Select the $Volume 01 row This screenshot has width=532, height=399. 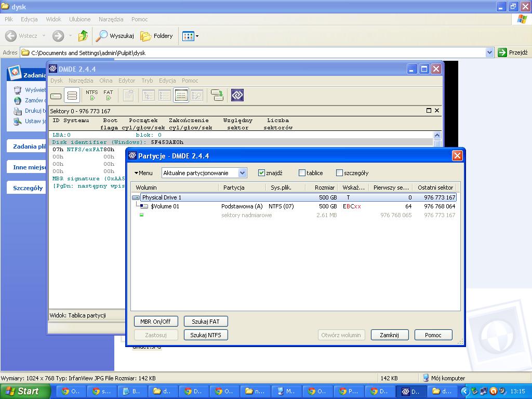(x=294, y=206)
